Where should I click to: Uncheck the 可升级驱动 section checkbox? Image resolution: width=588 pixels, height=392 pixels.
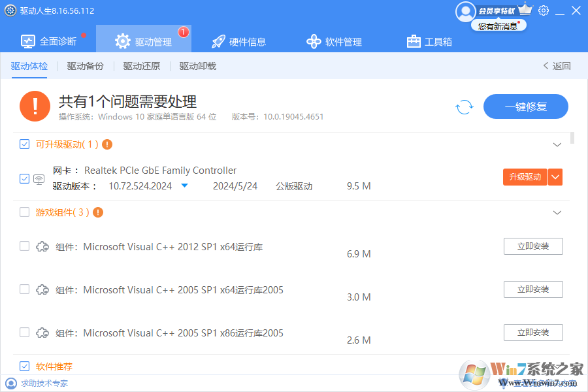(x=24, y=144)
